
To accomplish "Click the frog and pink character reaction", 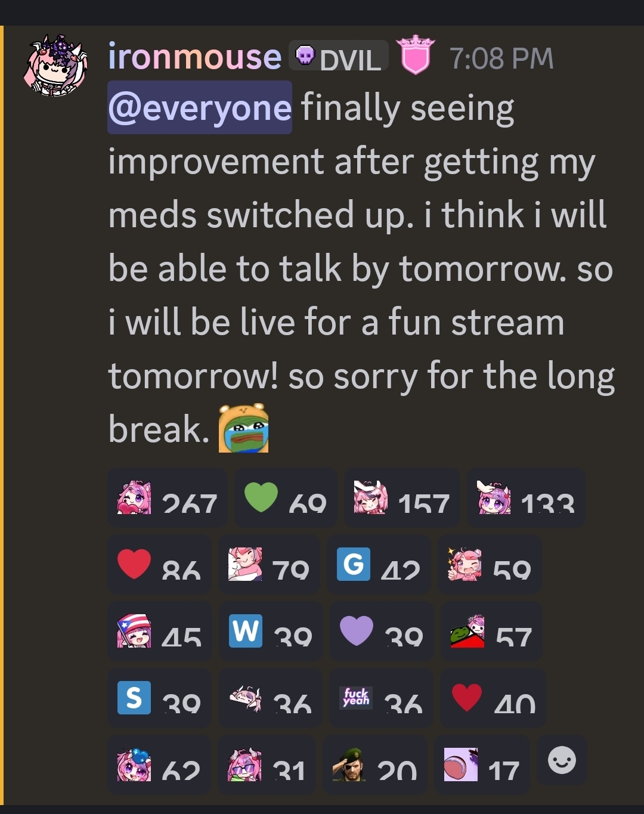I will point(492,631).
